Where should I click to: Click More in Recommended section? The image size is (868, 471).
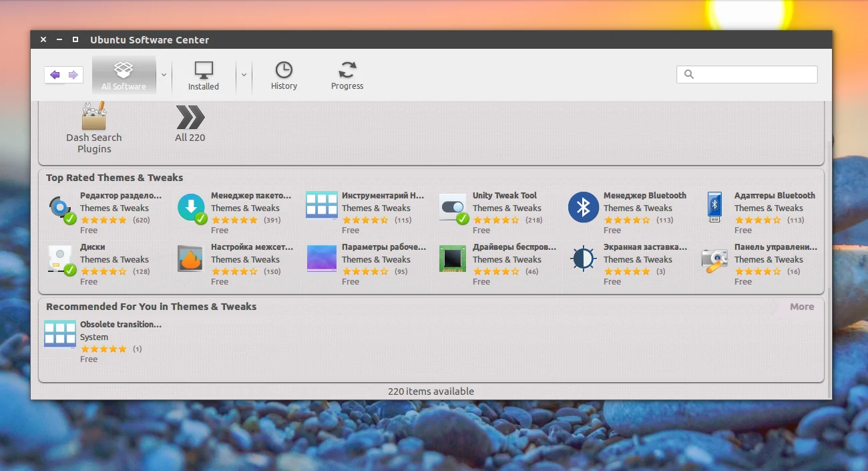click(x=802, y=307)
